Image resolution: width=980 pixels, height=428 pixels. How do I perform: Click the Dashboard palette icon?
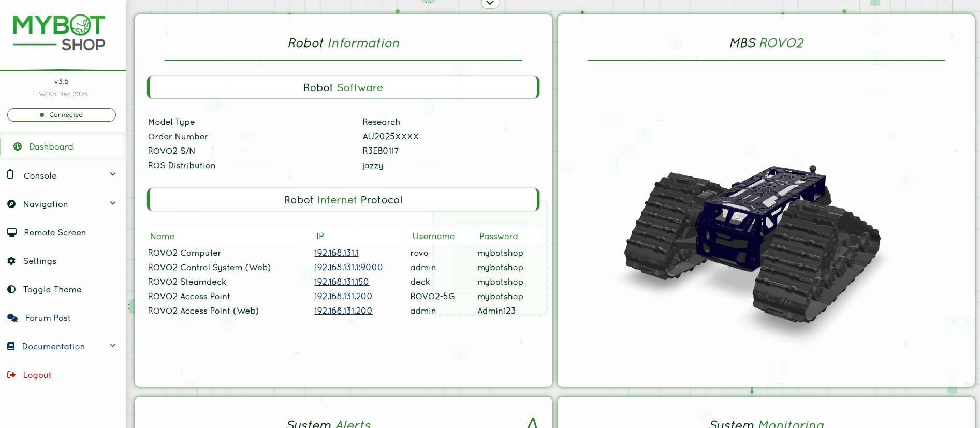point(18,146)
